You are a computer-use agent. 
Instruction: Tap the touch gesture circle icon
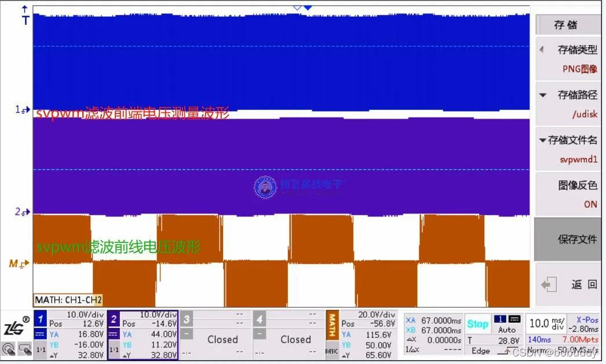(x=8, y=350)
